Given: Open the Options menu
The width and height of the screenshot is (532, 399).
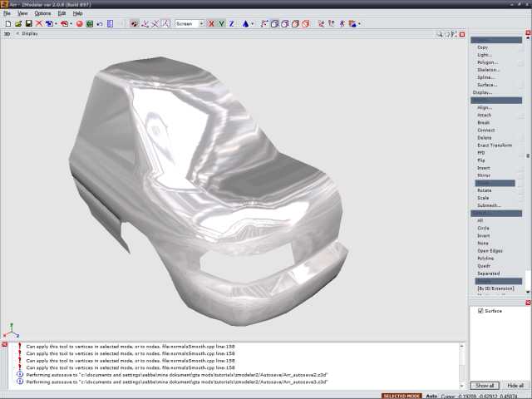Looking at the screenshot, I should (x=42, y=13).
